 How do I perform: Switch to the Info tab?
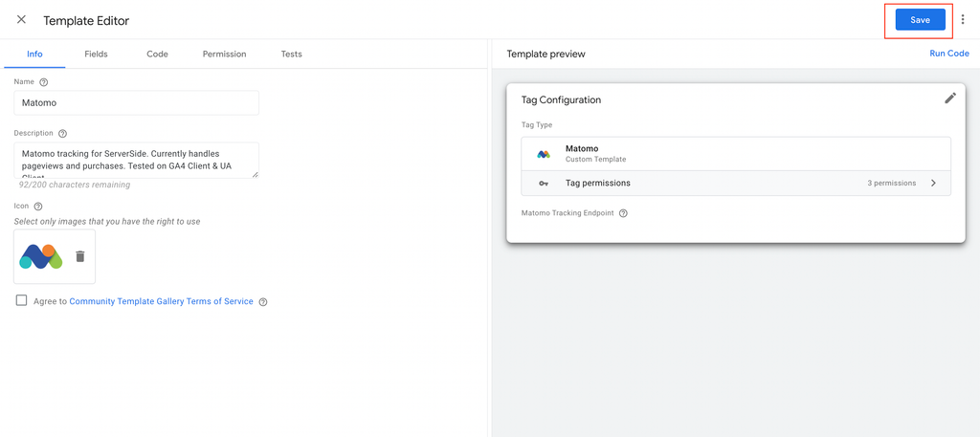(34, 54)
